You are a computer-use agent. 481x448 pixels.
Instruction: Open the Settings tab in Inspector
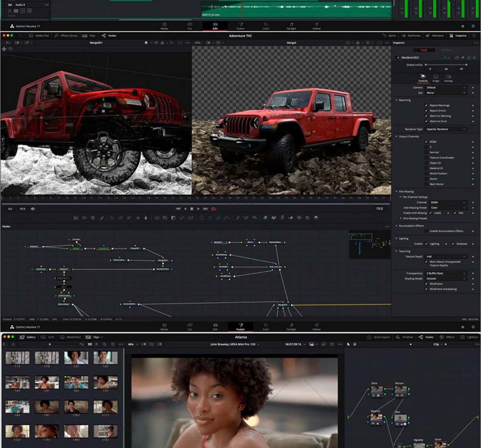pyautogui.click(x=449, y=78)
